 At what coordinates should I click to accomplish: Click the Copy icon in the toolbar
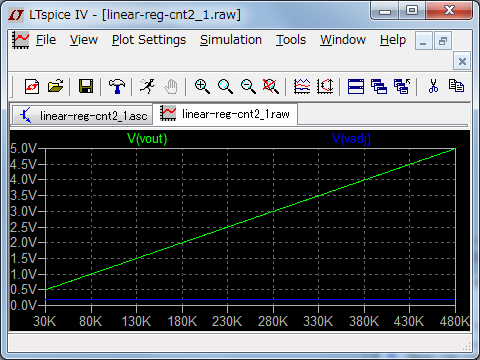pyautogui.click(x=456, y=86)
